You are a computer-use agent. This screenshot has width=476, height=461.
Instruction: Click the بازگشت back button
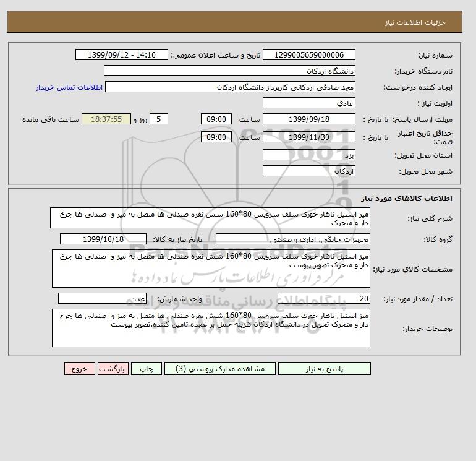(x=113, y=368)
